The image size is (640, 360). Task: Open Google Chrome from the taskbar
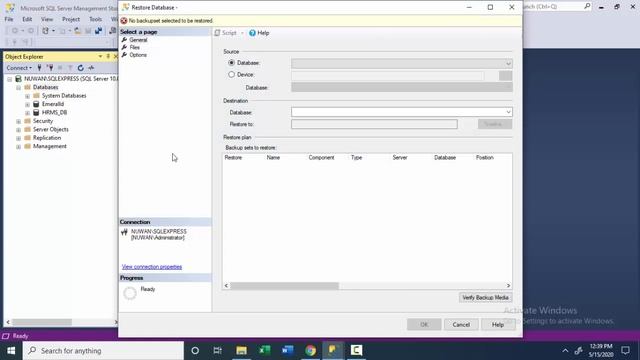(310, 350)
